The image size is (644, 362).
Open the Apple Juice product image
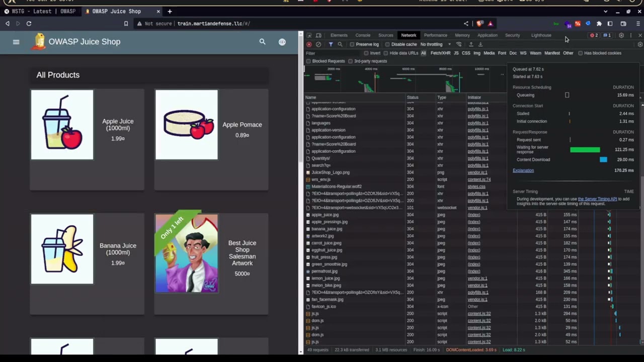click(62, 125)
